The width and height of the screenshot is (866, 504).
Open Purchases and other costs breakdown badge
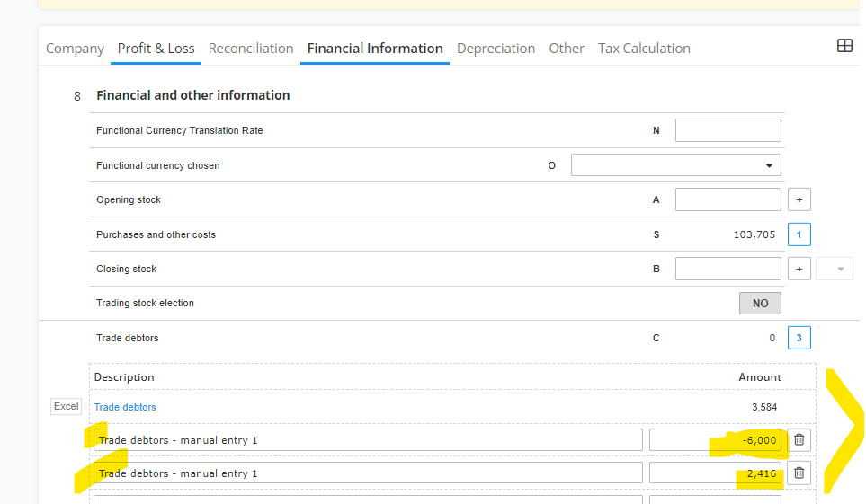click(x=799, y=234)
